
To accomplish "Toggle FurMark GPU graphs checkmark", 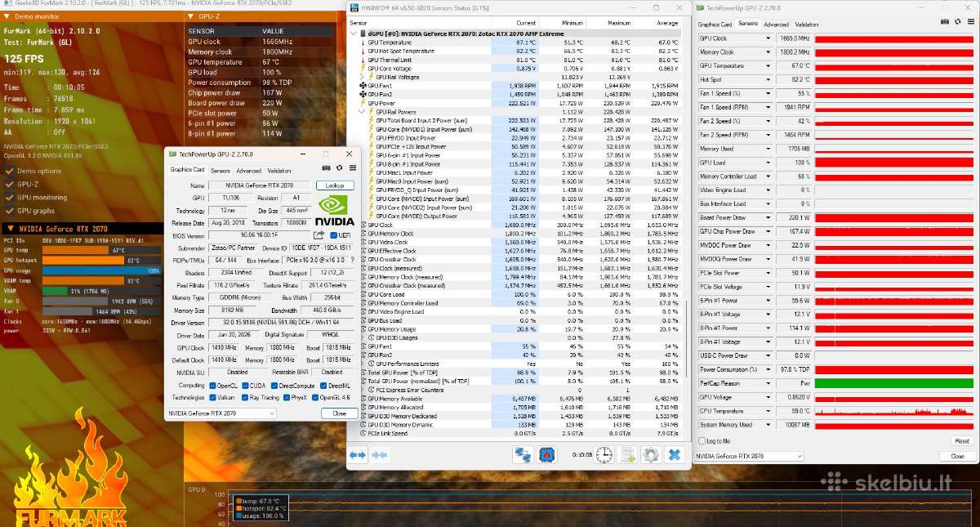I will tap(9, 211).
